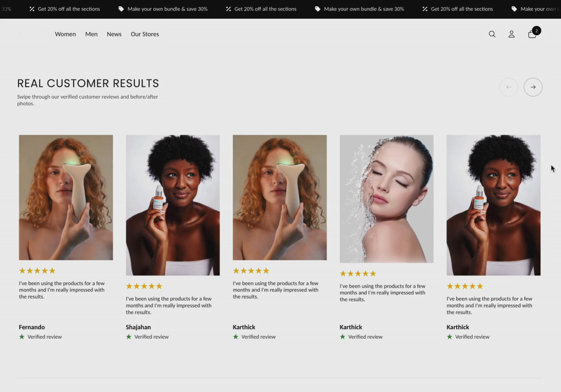This screenshot has height=392, width=561.
Task: Open the search icon
Action: point(492,34)
